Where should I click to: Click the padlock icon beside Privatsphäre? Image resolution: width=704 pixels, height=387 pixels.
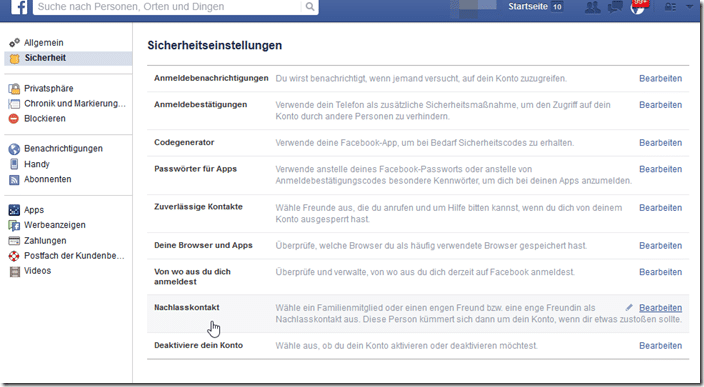pos(14,88)
